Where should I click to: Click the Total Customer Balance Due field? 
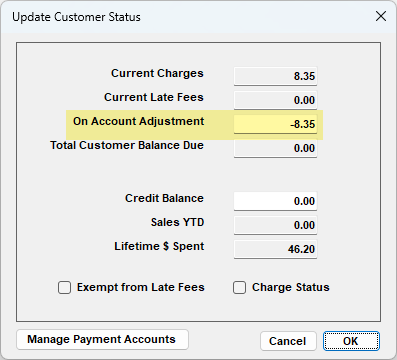point(275,148)
